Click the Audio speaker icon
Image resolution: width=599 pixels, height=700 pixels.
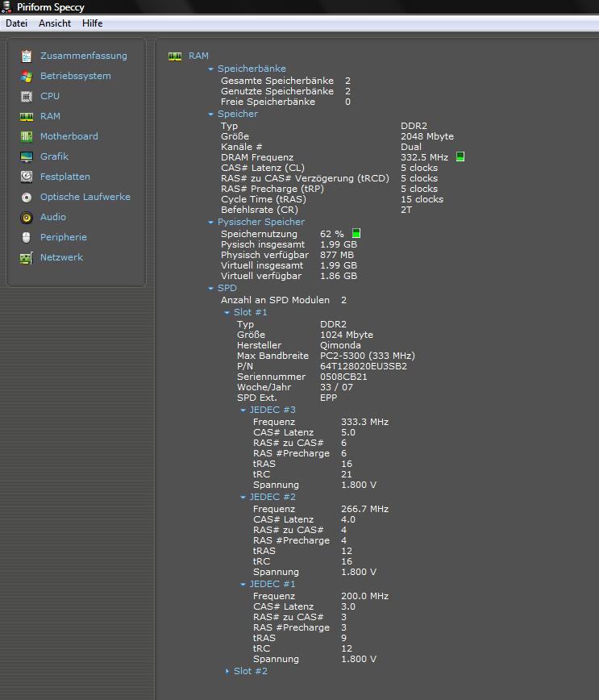[x=27, y=218]
